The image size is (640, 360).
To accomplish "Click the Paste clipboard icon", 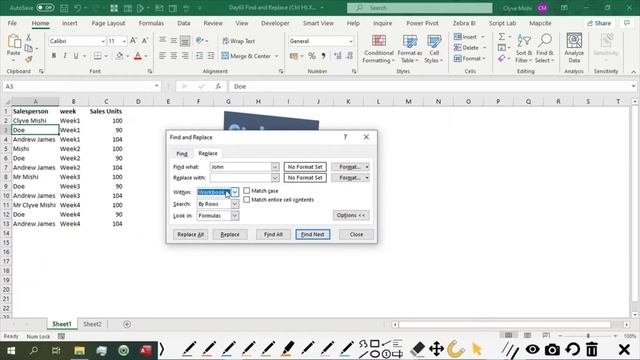I will 13,42.
